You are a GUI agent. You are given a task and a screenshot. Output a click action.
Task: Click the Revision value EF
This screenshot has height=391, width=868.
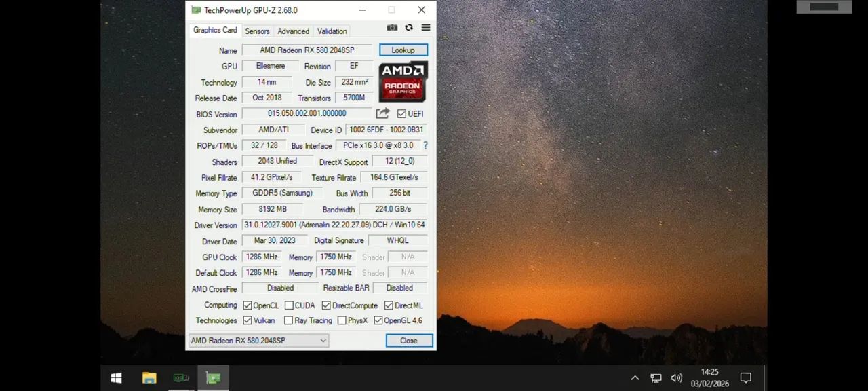354,66
